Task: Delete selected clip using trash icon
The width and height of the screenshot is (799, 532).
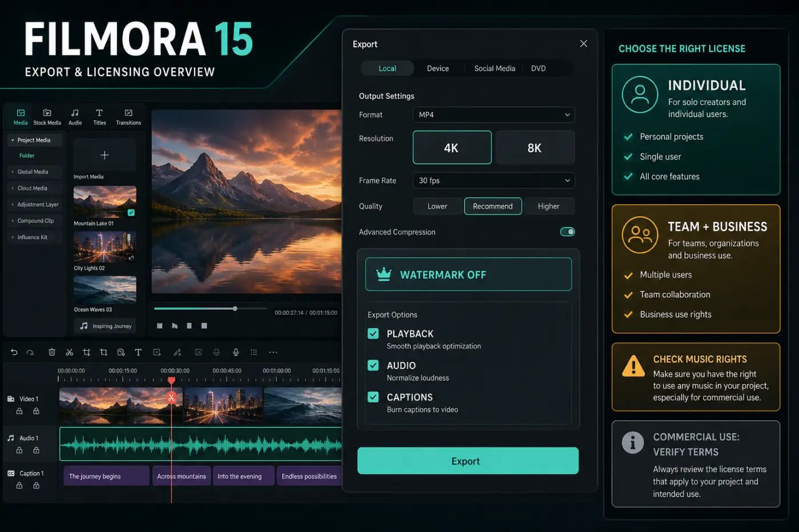Action: pos(52,352)
